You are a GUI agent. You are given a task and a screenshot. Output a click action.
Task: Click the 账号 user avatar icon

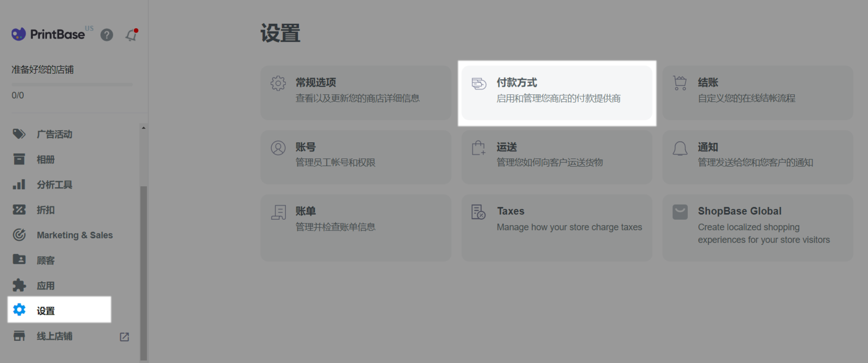278,148
